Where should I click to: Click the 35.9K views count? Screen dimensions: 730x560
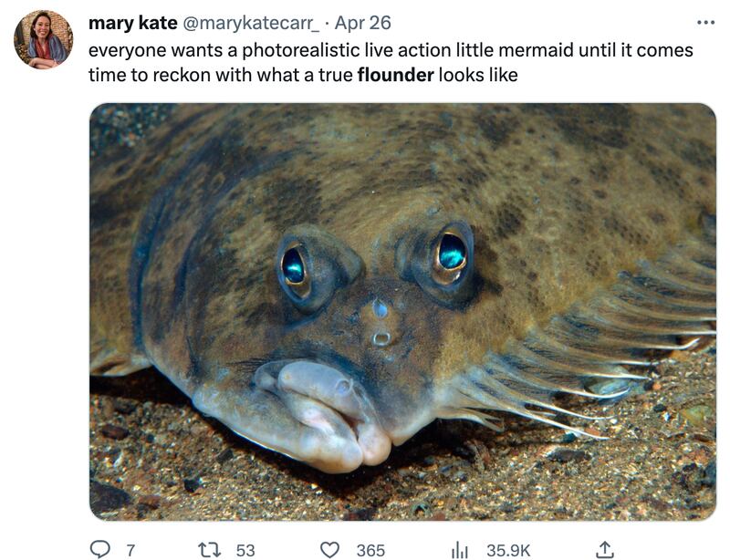pyautogui.click(x=508, y=550)
